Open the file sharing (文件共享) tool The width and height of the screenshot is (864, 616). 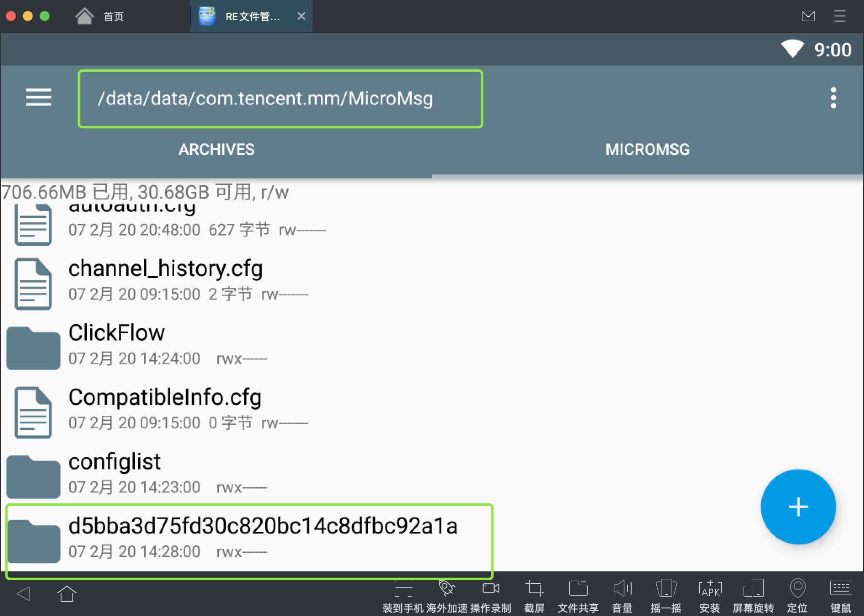[x=578, y=588]
